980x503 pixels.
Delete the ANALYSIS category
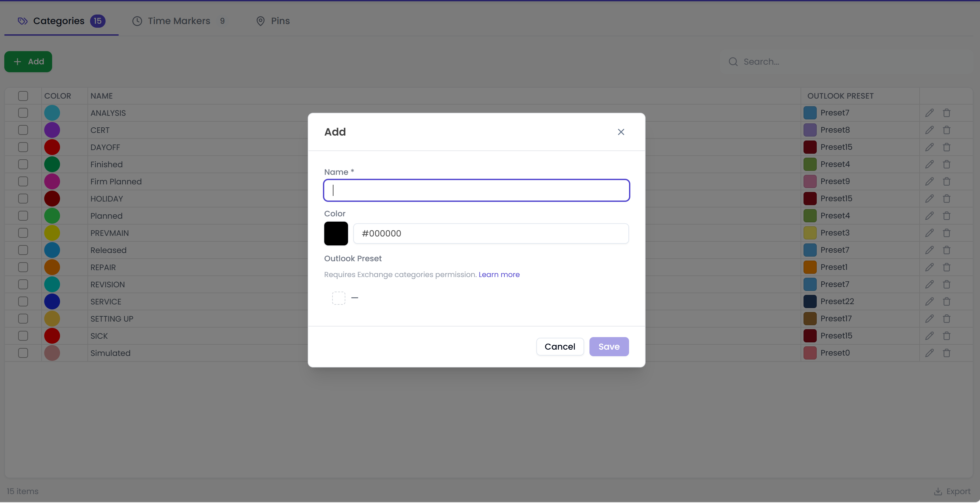click(x=947, y=113)
